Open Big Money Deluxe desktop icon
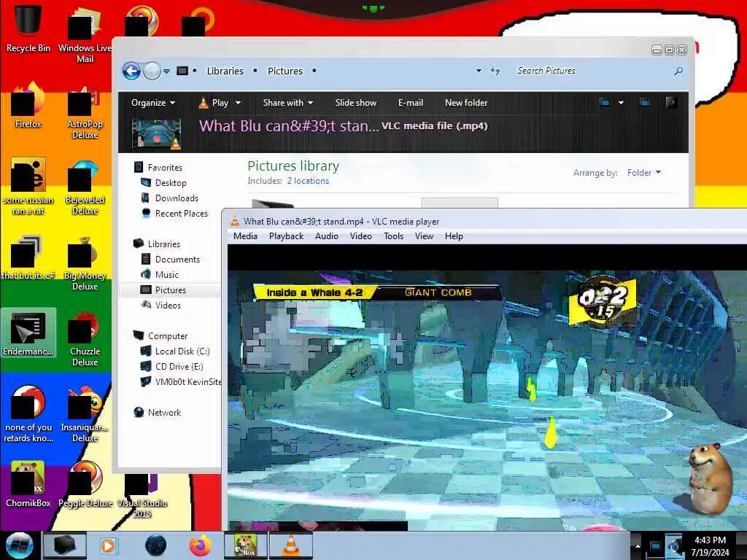 click(x=85, y=263)
